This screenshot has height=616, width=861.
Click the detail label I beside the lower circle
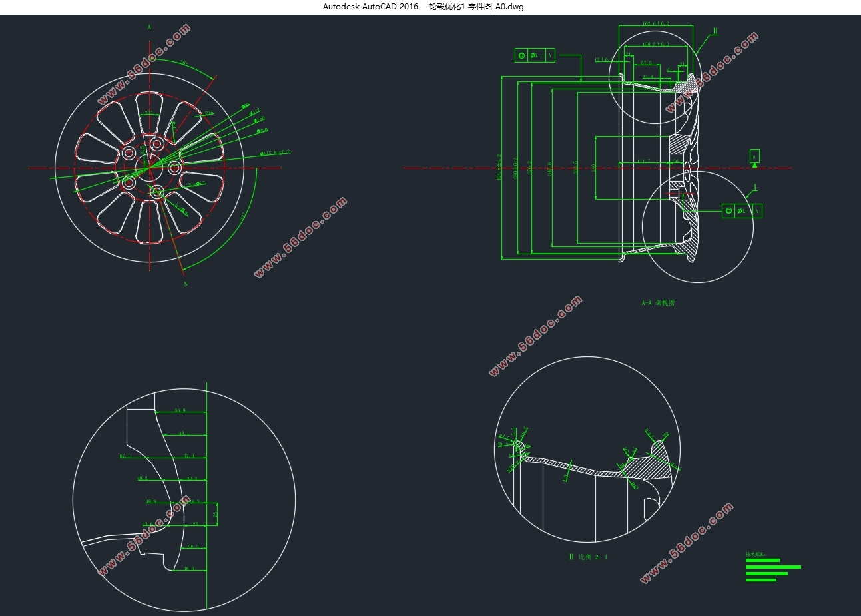755,188
